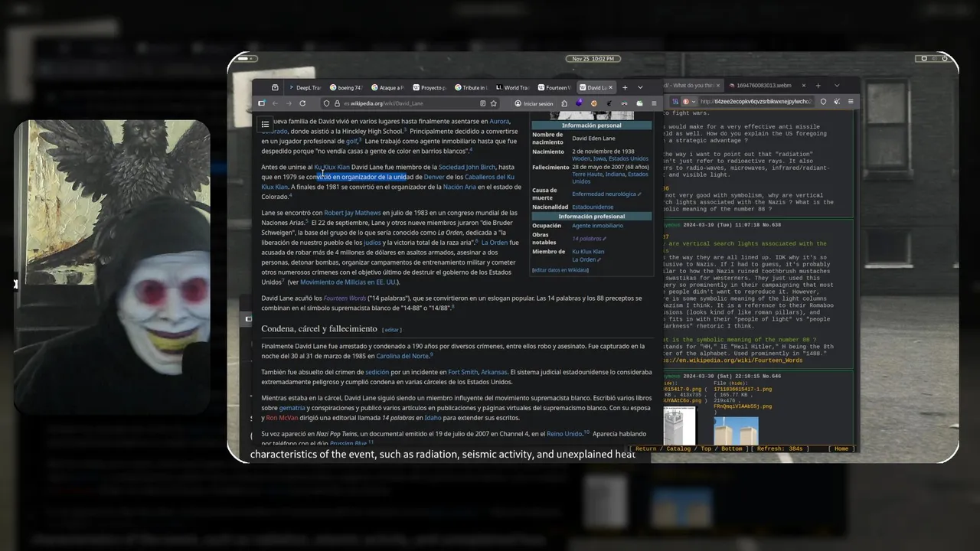The height and width of the screenshot is (551, 980).
Task: Open the twin towers photo thumbnail in post
Action: pyautogui.click(x=736, y=430)
